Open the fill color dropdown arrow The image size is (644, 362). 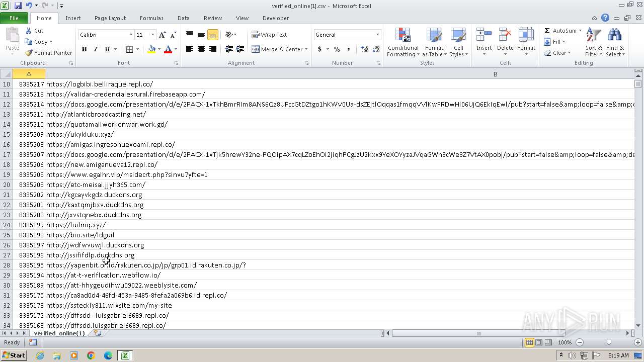pyautogui.click(x=159, y=49)
